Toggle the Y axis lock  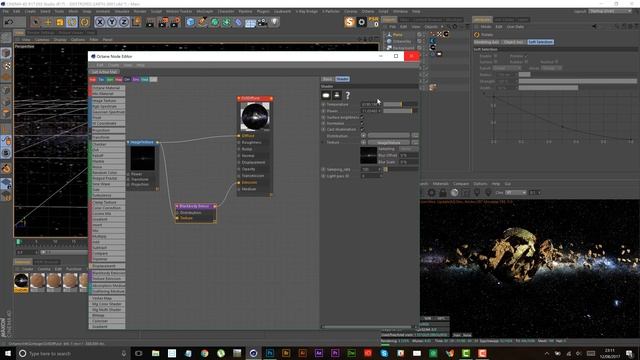(112, 22)
